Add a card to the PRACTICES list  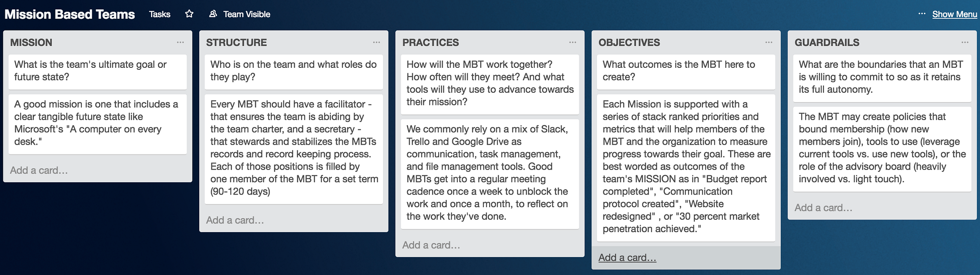(431, 245)
